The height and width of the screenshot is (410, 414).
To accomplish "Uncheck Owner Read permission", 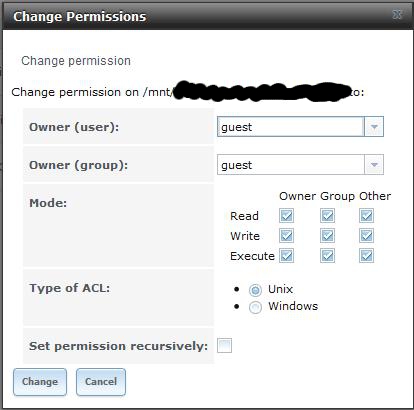I will 286,216.
